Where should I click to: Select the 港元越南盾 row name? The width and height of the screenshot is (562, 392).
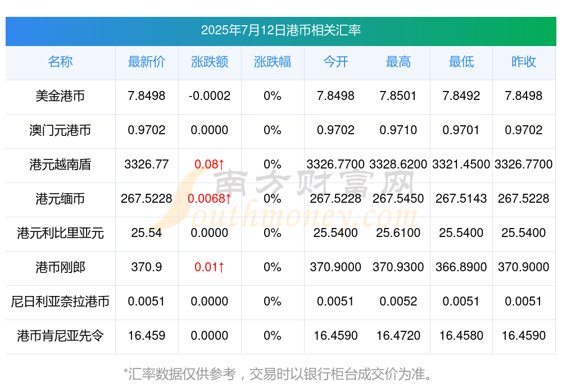[60, 165]
